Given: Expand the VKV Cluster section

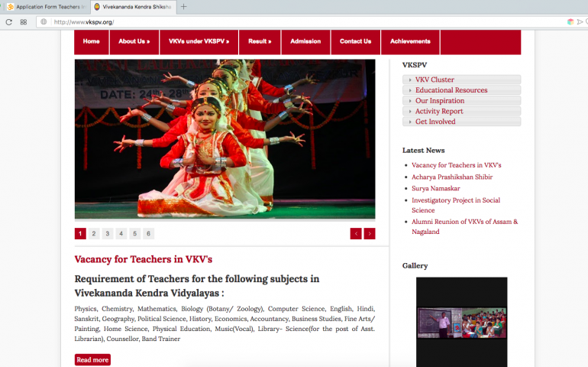Looking at the screenshot, I should click(462, 80).
